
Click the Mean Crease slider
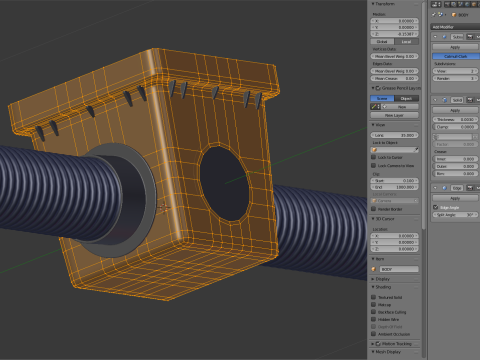(395, 79)
